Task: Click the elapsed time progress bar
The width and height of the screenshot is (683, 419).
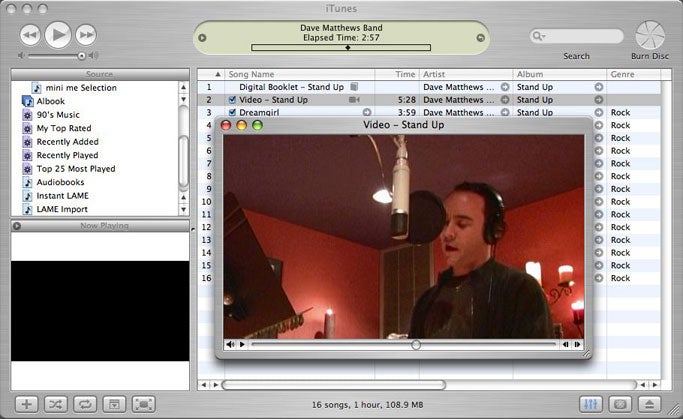Action: pyautogui.click(x=341, y=47)
